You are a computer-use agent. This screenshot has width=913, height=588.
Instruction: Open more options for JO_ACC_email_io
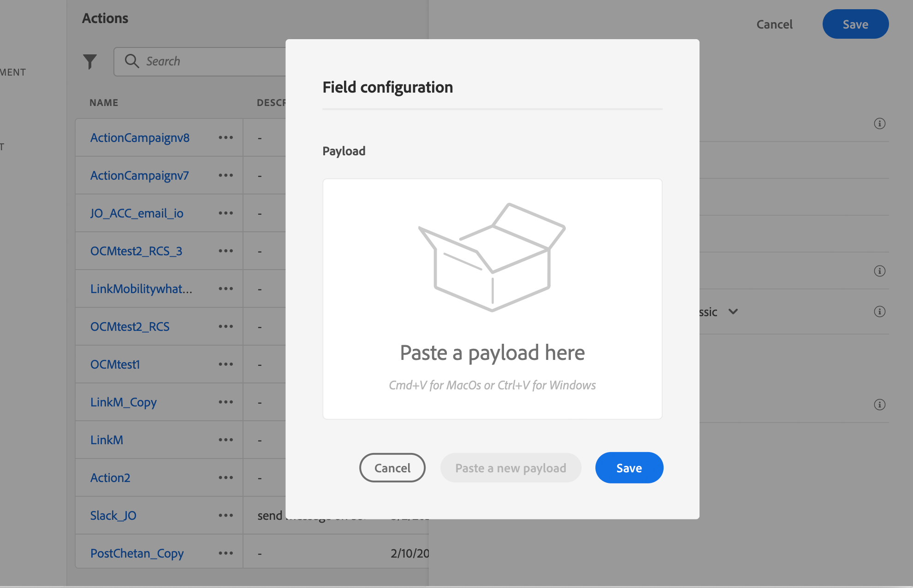pos(225,213)
